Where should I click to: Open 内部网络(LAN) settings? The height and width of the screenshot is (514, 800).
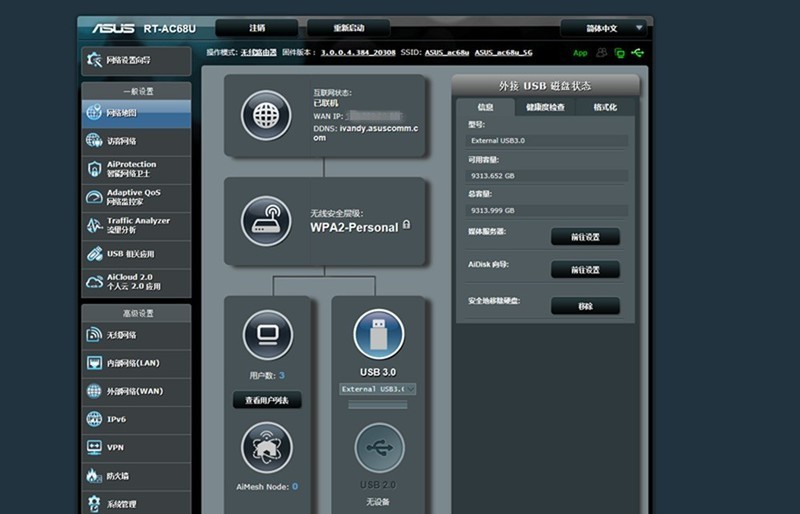136,363
